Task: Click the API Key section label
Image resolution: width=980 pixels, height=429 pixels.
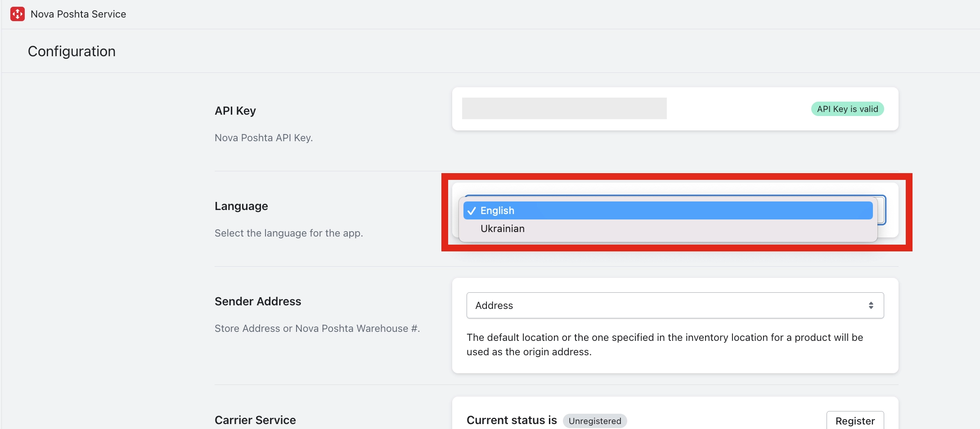Action: pos(235,111)
